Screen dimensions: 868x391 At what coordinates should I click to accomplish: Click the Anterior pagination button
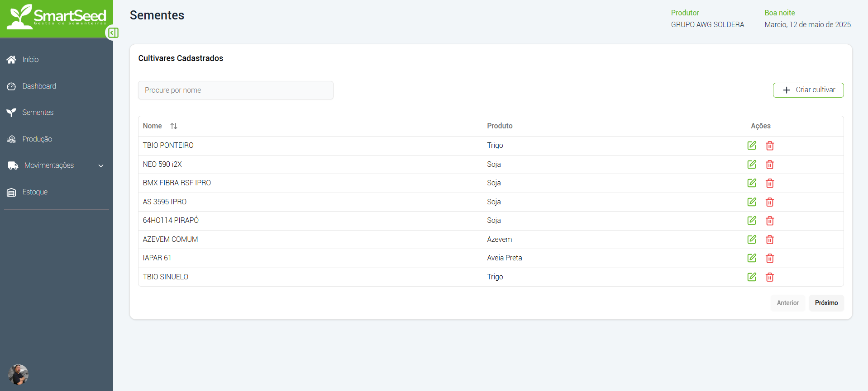coord(787,303)
